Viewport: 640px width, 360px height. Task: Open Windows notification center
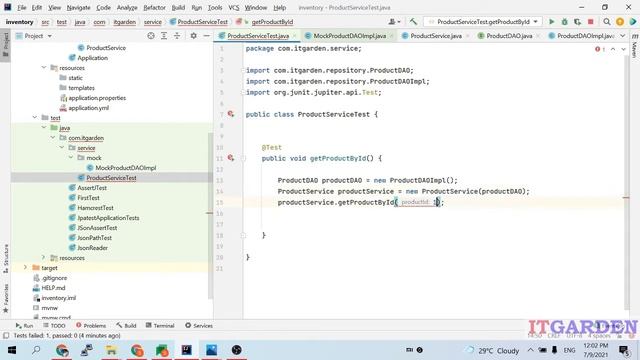click(624, 350)
